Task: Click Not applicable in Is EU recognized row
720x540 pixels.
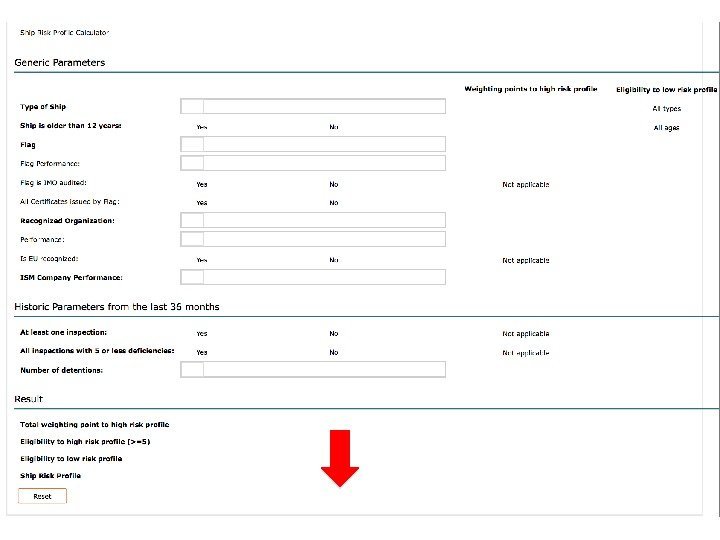Action: (x=526, y=260)
